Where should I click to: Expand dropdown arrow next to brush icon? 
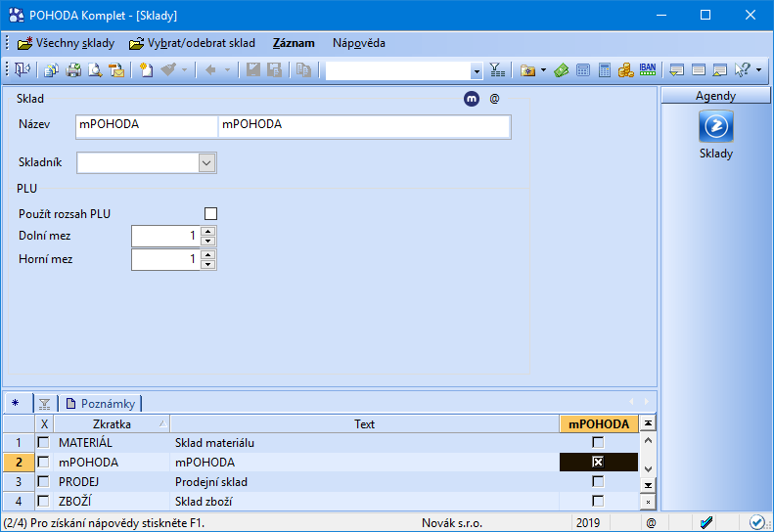(x=184, y=70)
